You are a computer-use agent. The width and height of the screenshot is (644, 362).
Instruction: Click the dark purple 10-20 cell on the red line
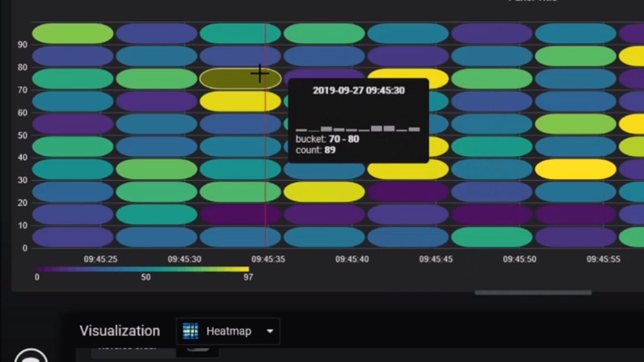tap(240, 214)
